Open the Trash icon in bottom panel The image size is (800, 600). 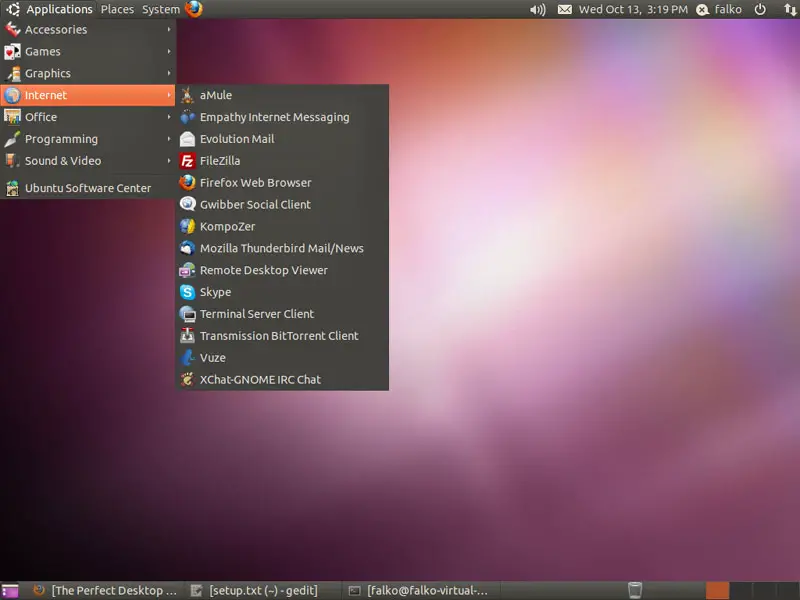(x=635, y=590)
